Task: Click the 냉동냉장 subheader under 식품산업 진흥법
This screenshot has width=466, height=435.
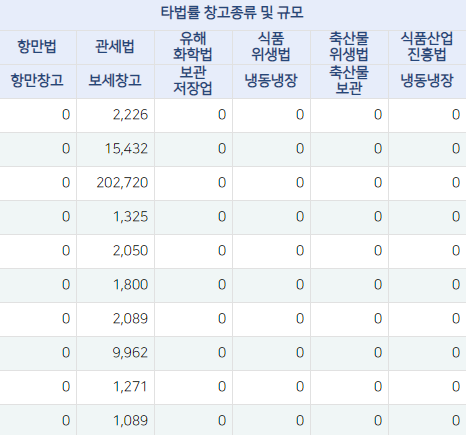Action: (427, 80)
